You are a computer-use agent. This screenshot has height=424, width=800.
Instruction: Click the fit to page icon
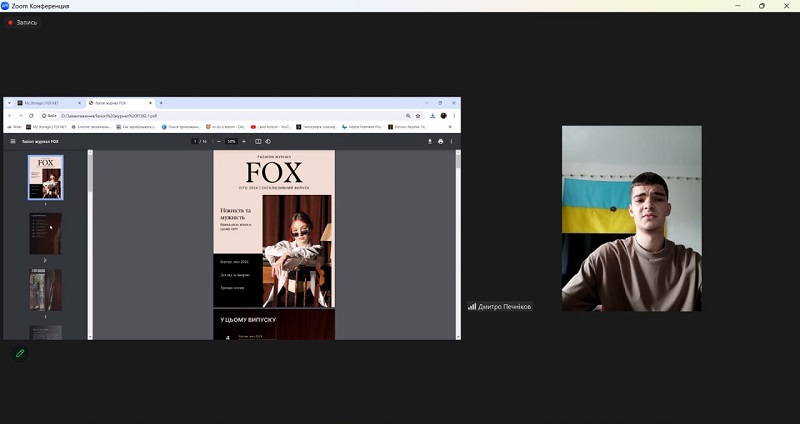(x=258, y=141)
